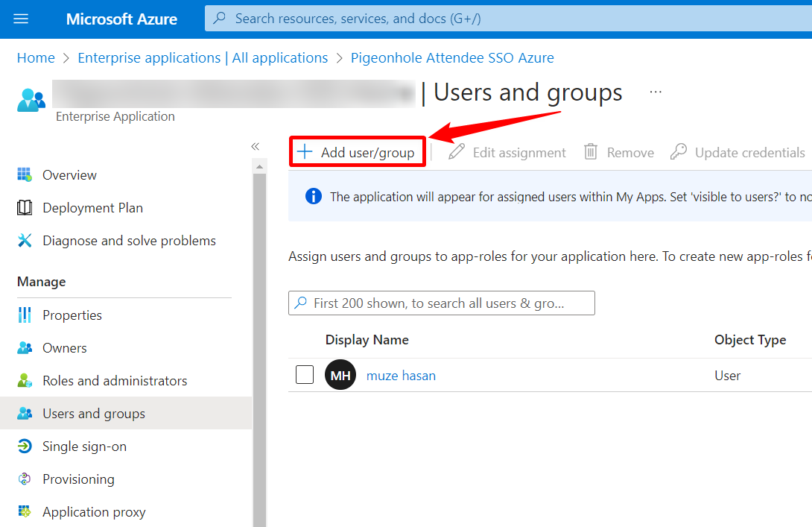The height and width of the screenshot is (527, 812).
Task: Click the MH avatar for muze hasan
Action: click(x=340, y=375)
